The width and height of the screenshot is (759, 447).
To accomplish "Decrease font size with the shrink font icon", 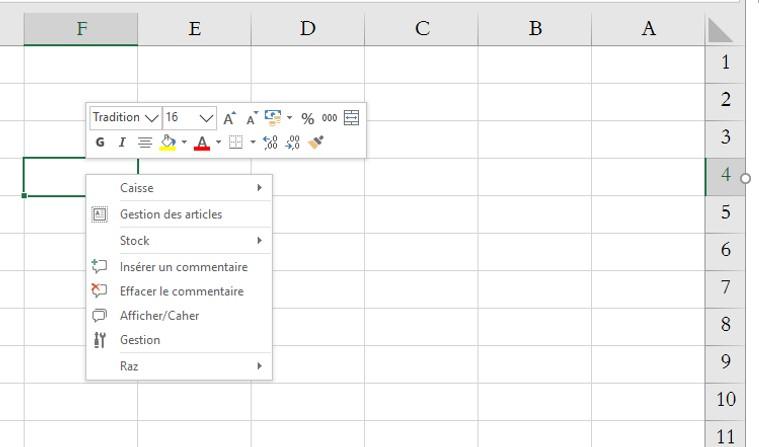I will (251, 118).
